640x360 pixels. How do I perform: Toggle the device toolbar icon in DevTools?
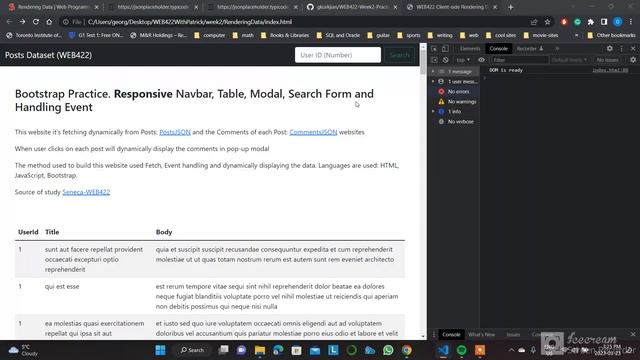click(445, 49)
